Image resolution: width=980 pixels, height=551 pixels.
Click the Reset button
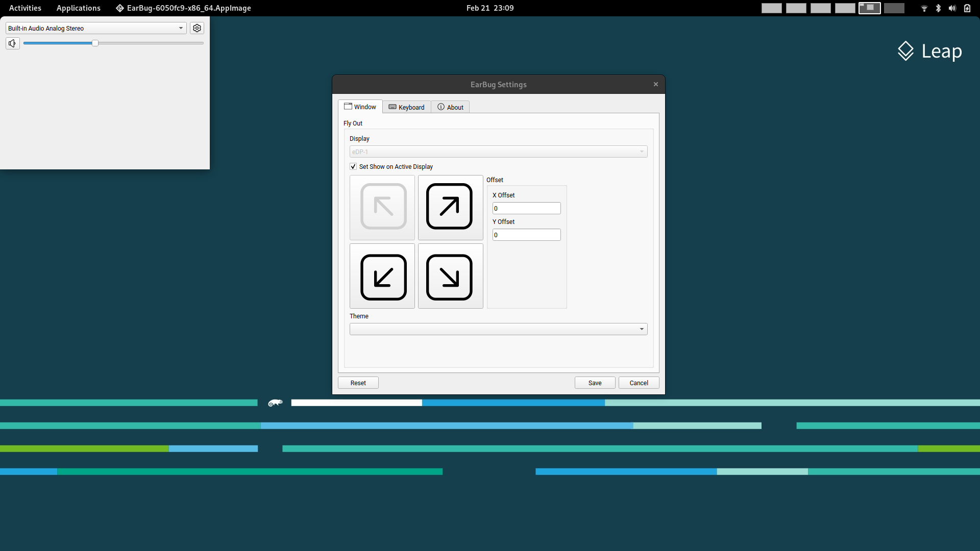tap(358, 383)
